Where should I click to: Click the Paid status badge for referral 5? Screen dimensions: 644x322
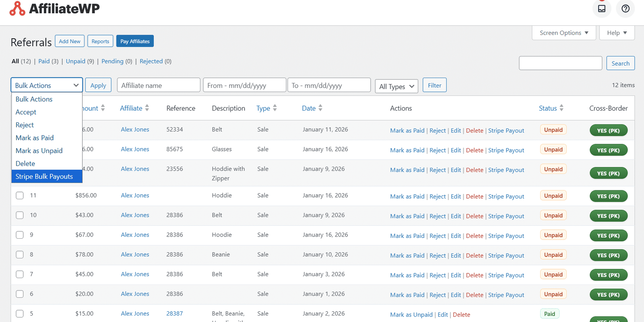[549, 314]
